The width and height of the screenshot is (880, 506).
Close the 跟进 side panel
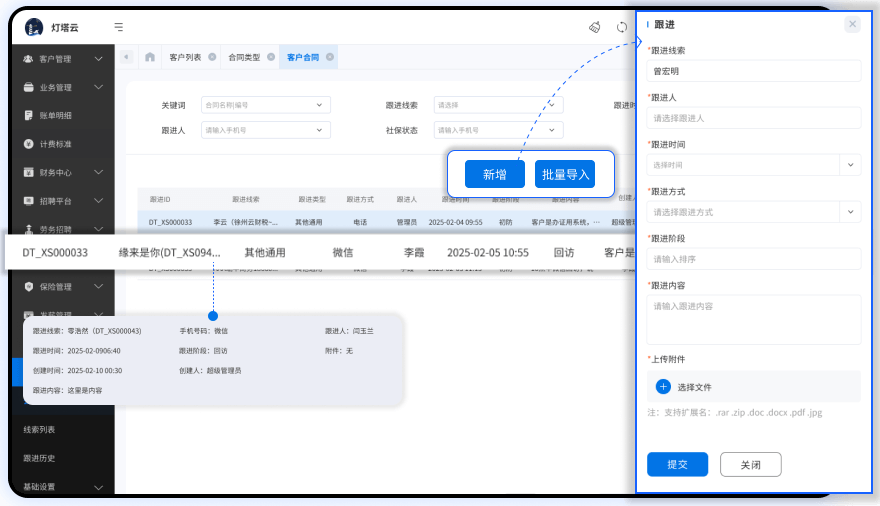(852, 24)
